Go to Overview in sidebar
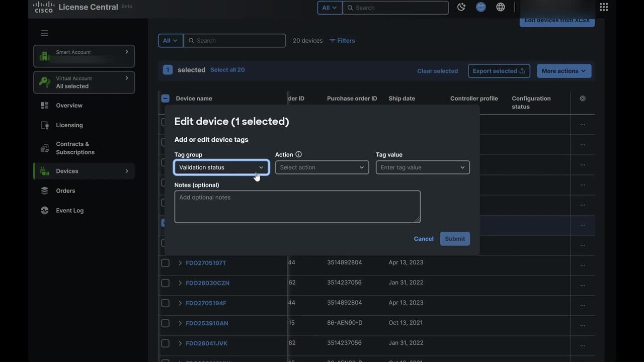 pyautogui.click(x=69, y=106)
